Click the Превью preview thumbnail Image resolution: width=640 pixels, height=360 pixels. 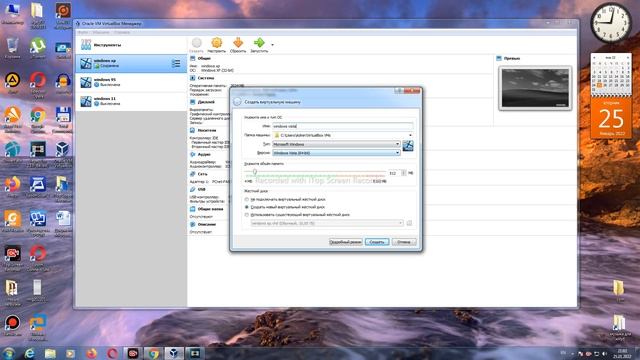[x=535, y=88]
